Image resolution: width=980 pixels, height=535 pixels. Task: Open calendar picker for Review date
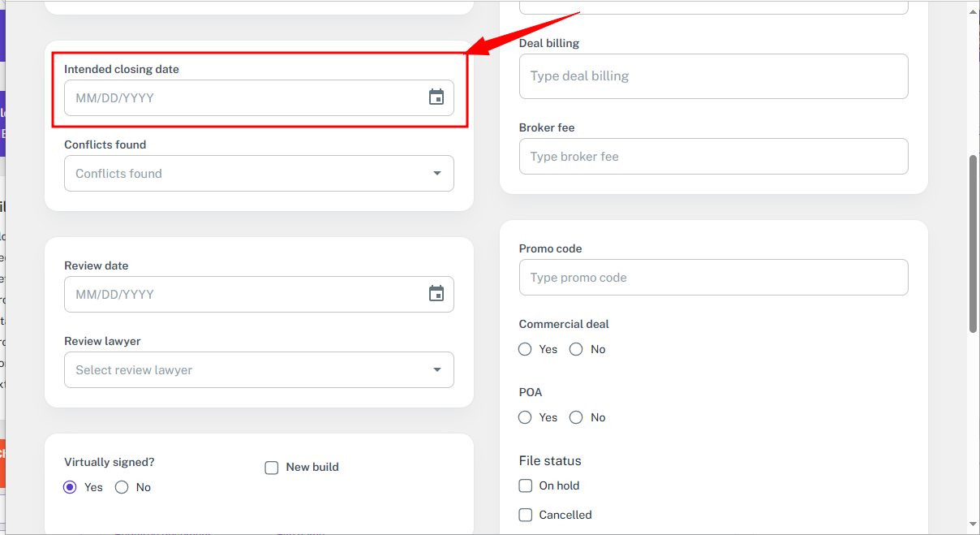coord(436,294)
